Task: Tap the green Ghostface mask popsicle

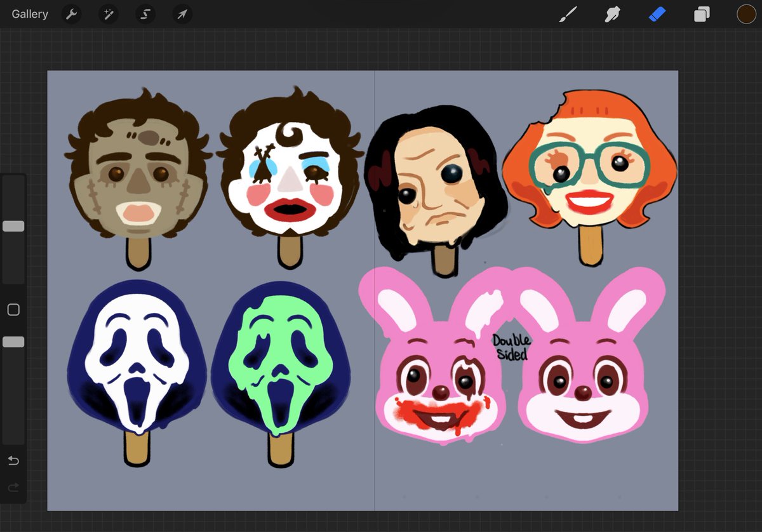Action: pyautogui.click(x=281, y=373)
